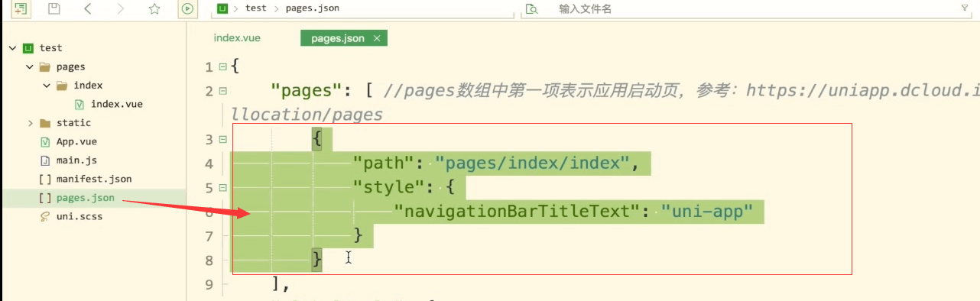980x301 pixels.
Task: Click the main.js file icon
Action: (45, 160)
